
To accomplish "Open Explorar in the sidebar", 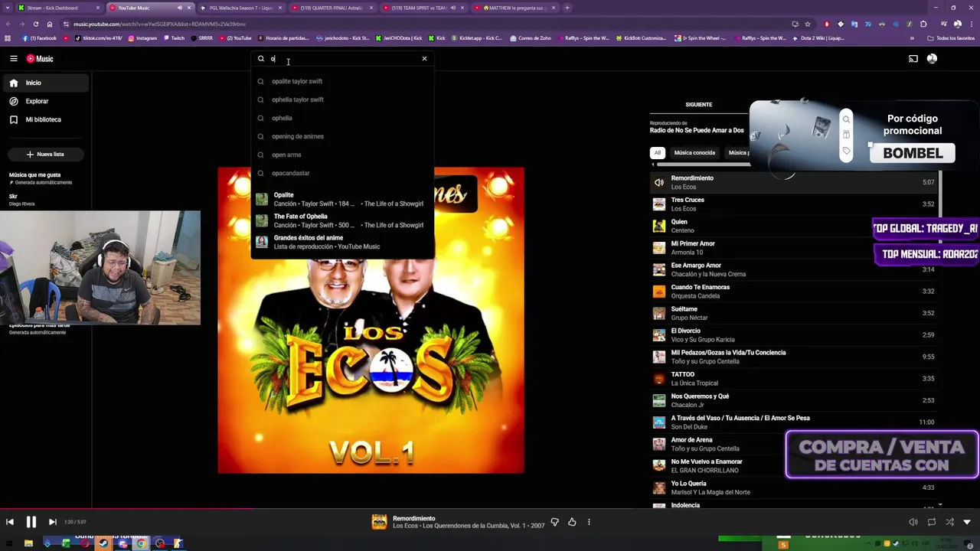I will tap(45, 101).
